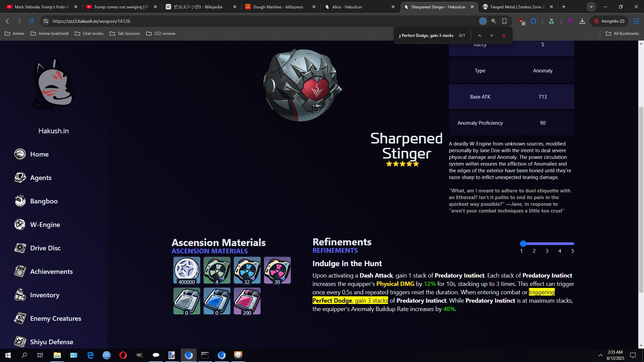
Task: Go to next find-in-page match
Action: pos(492,36)
